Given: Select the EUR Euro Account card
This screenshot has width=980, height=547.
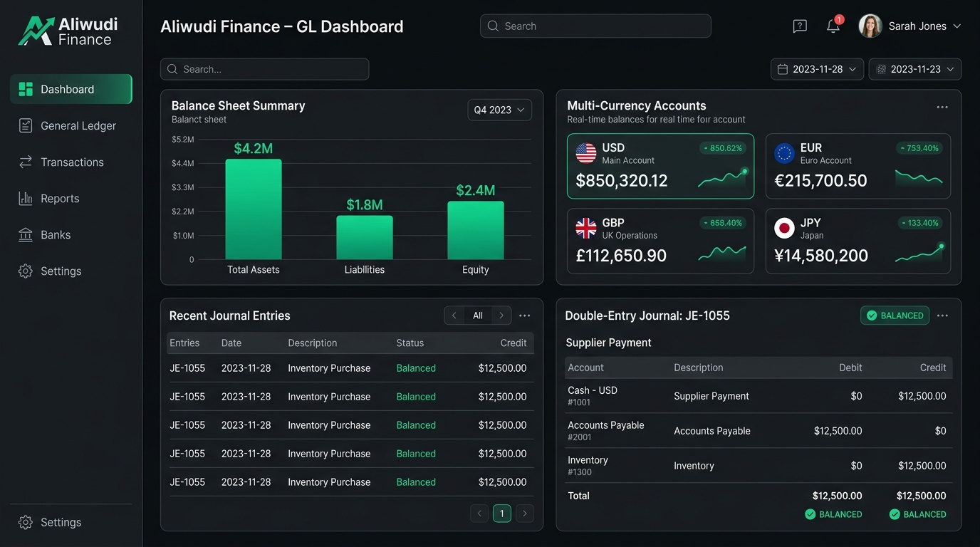Looking at the screenshot, I should (x=858, y=166).
